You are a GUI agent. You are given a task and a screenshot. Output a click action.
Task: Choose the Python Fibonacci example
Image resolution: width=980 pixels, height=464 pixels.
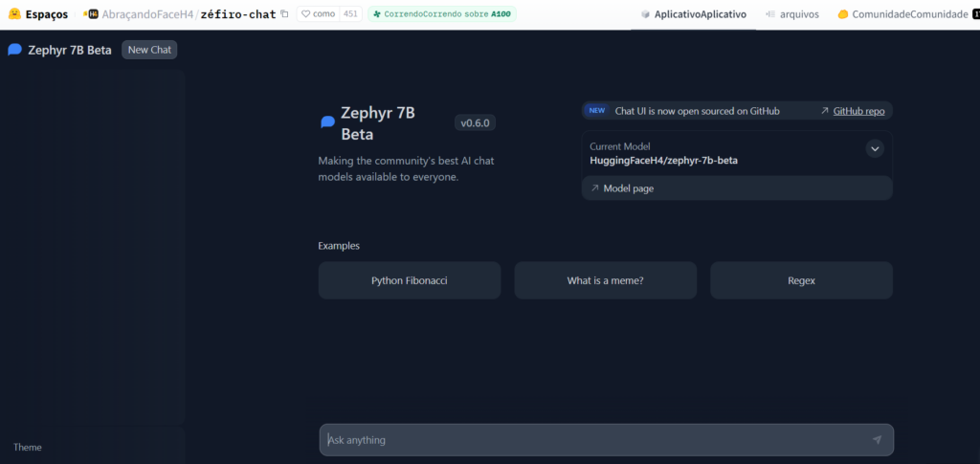point(410,280)
